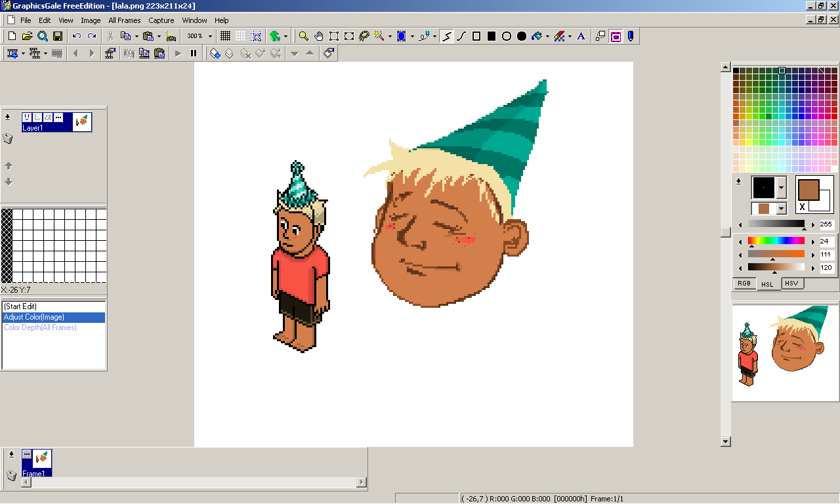Toggle the Layer1 alpha channel button

tap(48, 117)
